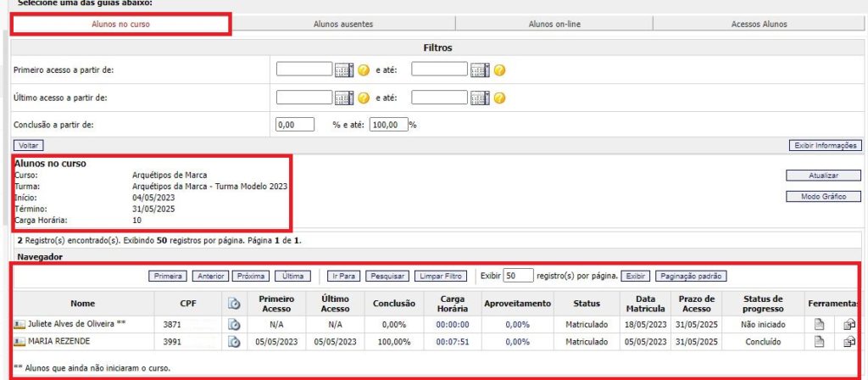The height and width of the screenshot is (380, 868).
Task: Open document tool icon for Juliete Alves
Action: [x=819, y=324]
